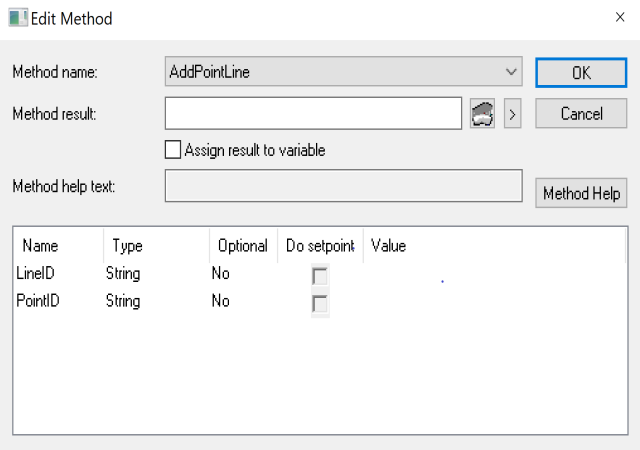Check Do setpoint for PointID
640x450 pixels.
click(x=320, y=304)
